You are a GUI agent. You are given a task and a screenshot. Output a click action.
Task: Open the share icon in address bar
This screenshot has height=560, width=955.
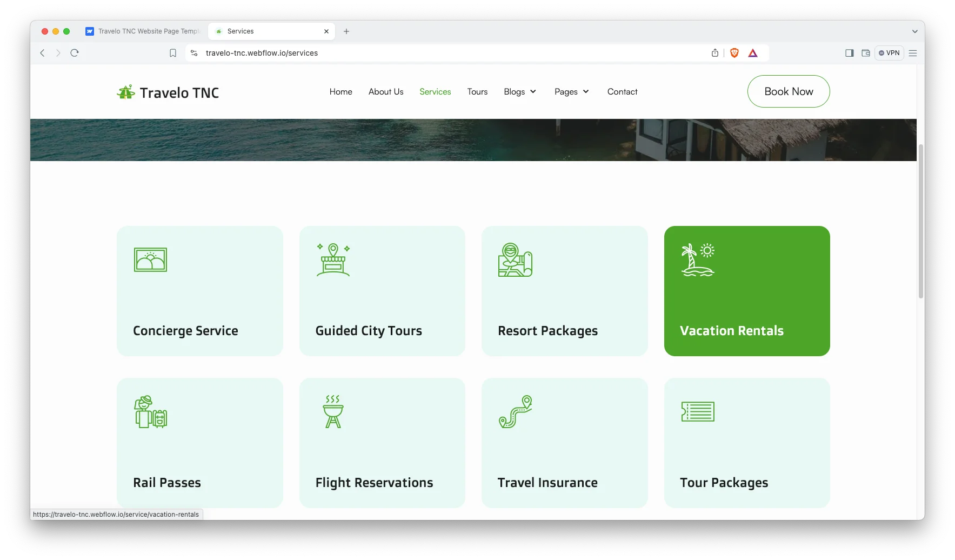click(x=715, y=53)
